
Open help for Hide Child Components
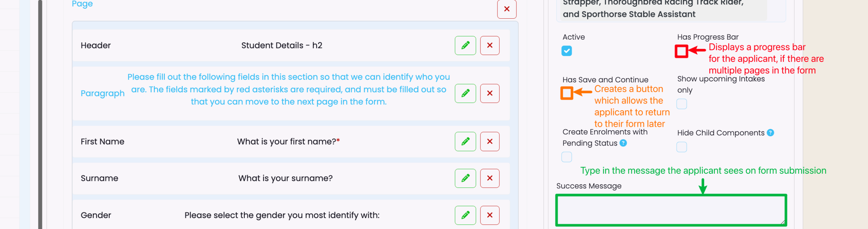click(770, 133)
